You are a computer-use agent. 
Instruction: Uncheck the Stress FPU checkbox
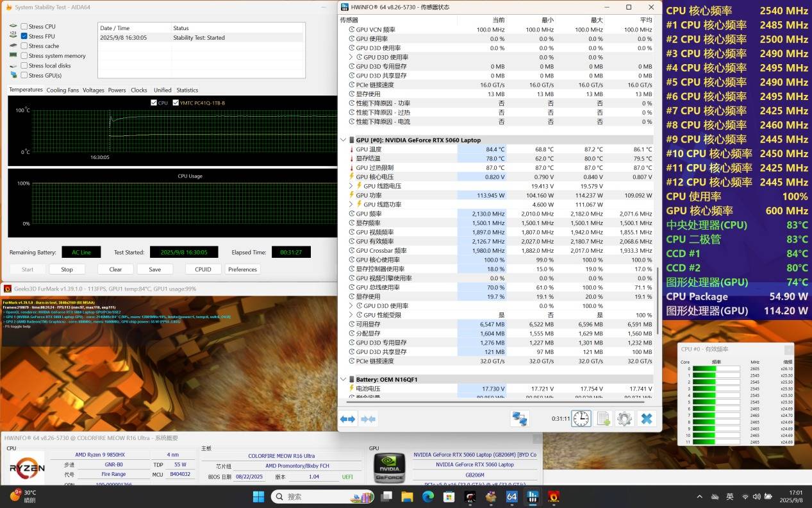[24, 36]
